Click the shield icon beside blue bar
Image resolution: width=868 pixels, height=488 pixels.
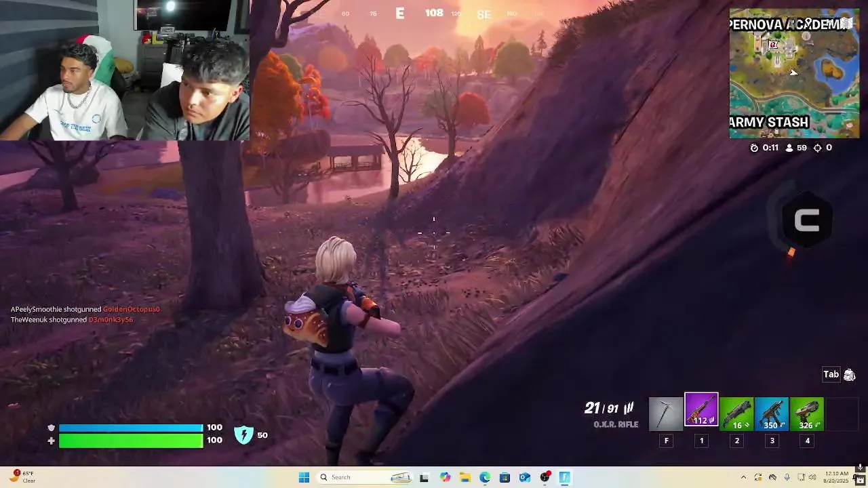tap(51, 428)
